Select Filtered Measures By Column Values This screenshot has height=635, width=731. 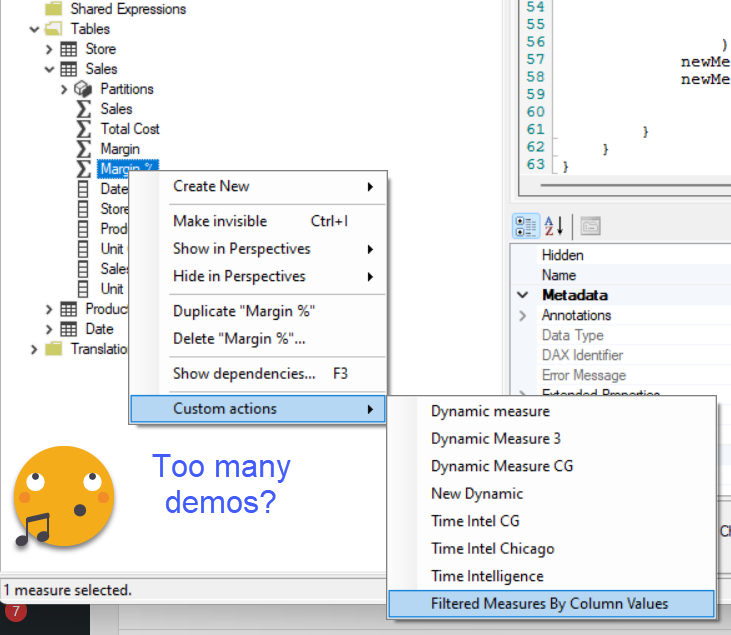click(x=549, y=603)
